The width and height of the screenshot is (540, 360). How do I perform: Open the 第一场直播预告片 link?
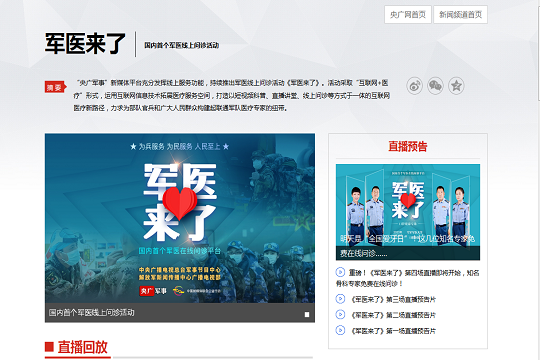point(393,331)
